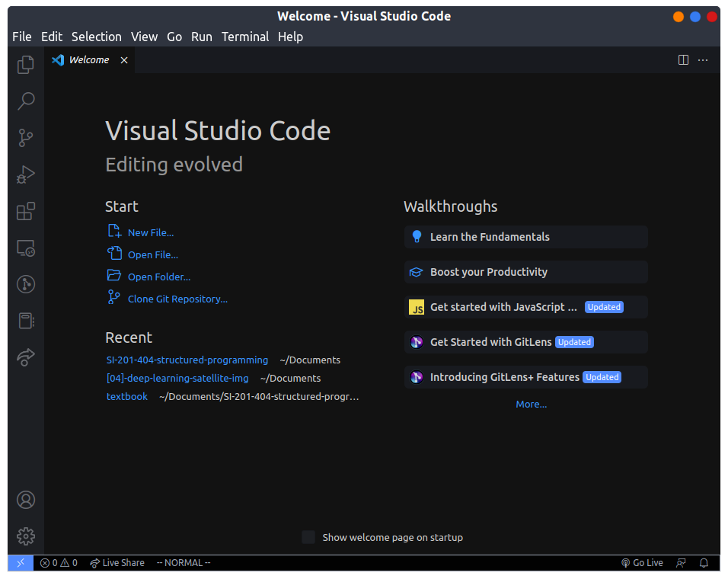The height and width of the screenshot is (579, 728).
Task: Open the Manage gear icon
Action: (x=26, y=536)
